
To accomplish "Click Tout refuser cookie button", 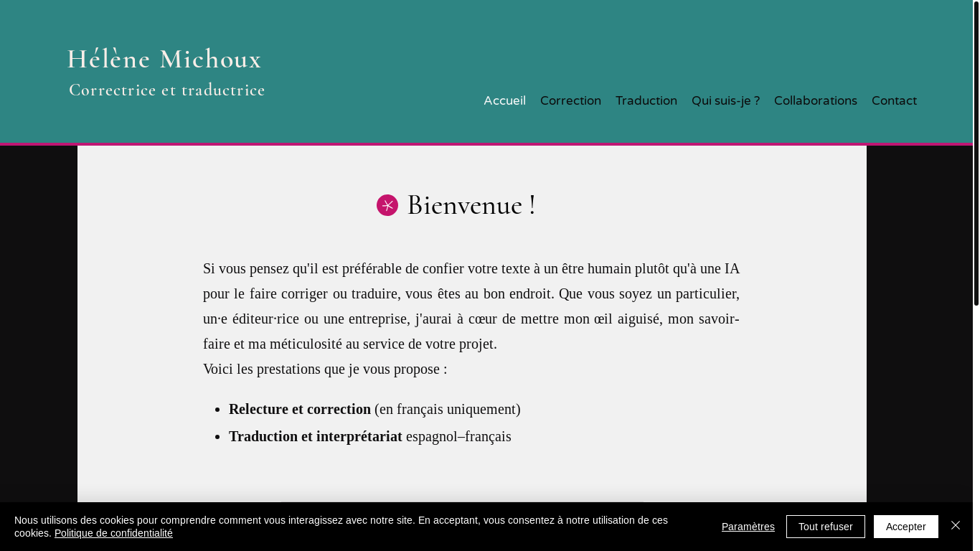I will 826,527.
